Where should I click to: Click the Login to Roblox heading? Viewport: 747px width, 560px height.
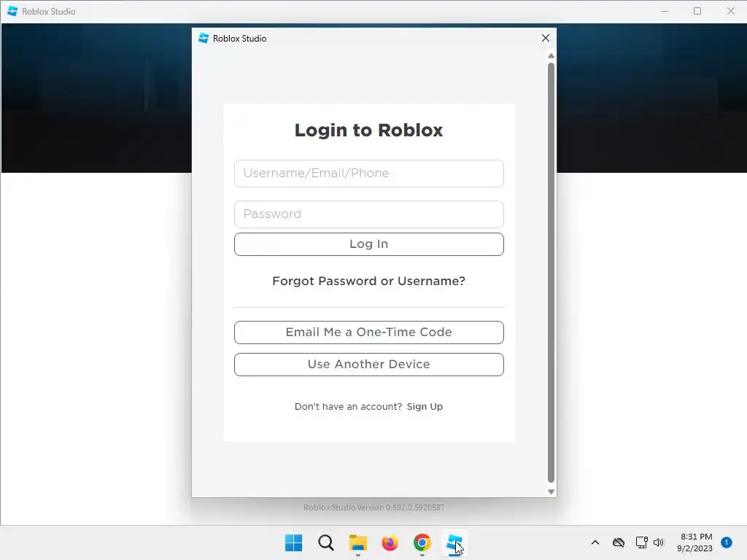click(x=368, y=130)
